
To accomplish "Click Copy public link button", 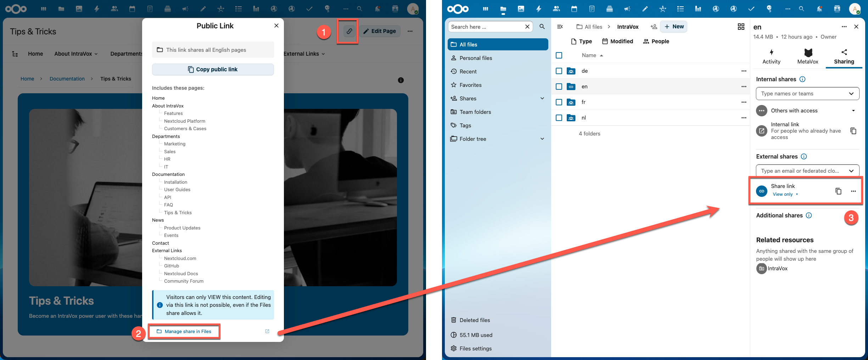I will 213,70.
